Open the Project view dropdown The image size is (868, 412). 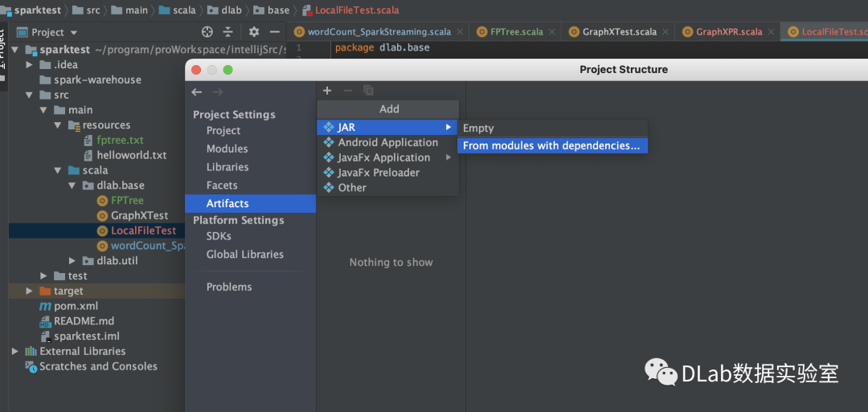(x=73, y=33)
